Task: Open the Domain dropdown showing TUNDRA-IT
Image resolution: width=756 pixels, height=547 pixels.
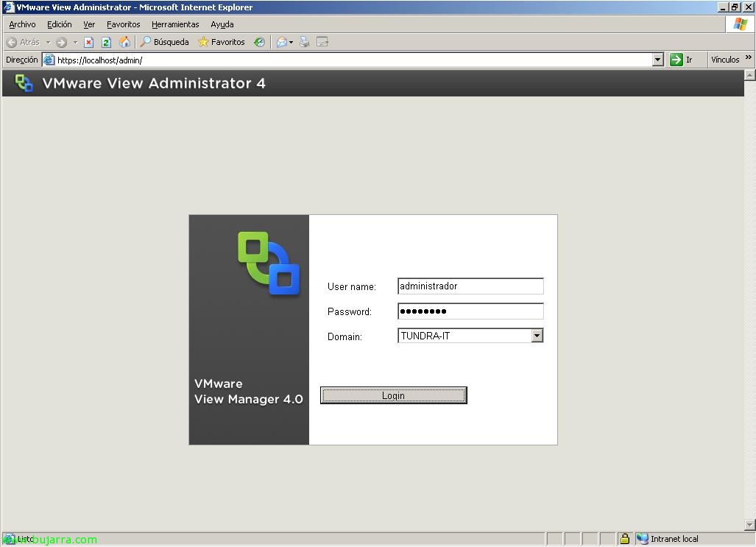Action: (537, 336)
